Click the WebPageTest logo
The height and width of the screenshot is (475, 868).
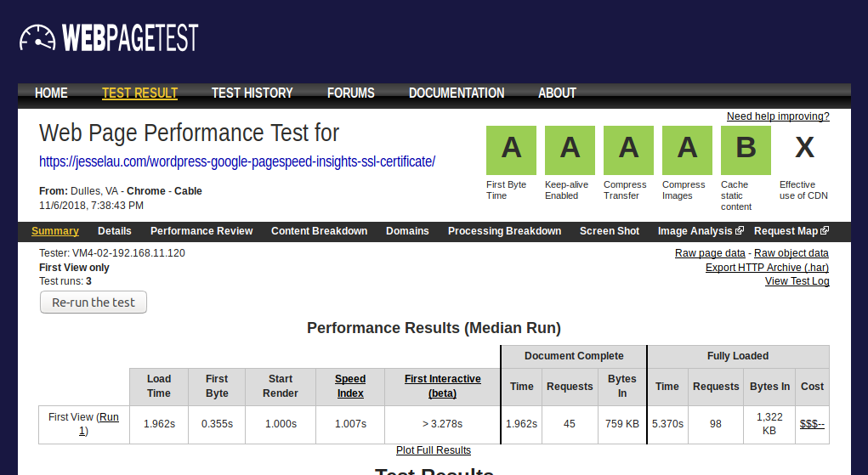pyautogui.click(x=109, y=37)
